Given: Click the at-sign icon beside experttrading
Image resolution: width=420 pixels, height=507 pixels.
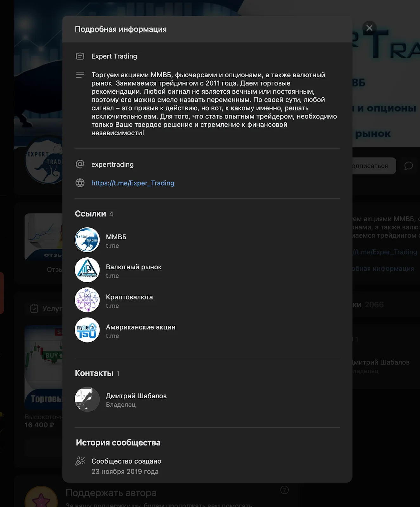Looking at the screenshot, I should pos(80,164).
